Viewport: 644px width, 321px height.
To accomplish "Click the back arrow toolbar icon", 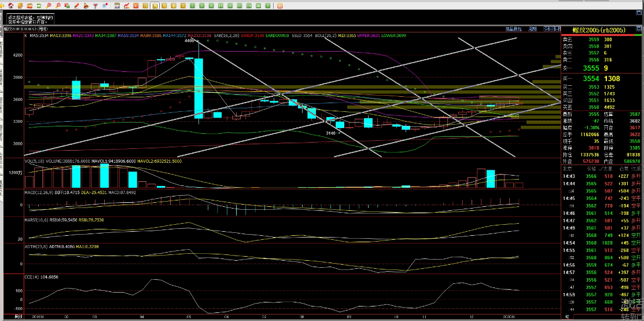I will coord(2,6).
